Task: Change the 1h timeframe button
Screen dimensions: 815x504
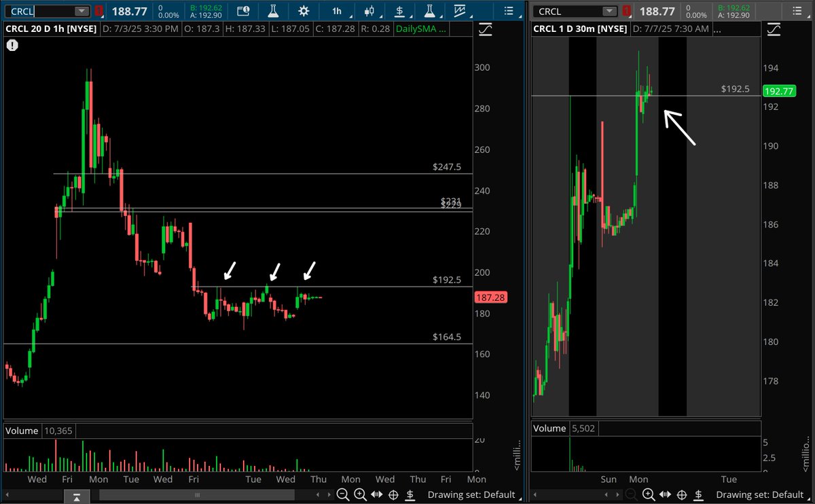Action: [337, 11]
